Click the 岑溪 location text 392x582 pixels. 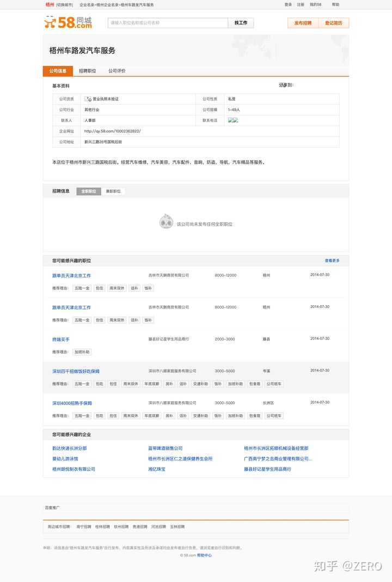tap(266, 371)
